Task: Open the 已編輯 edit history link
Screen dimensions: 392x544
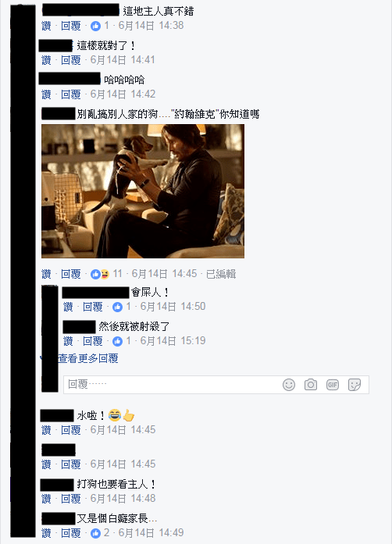Action: [x=221, y=274]
